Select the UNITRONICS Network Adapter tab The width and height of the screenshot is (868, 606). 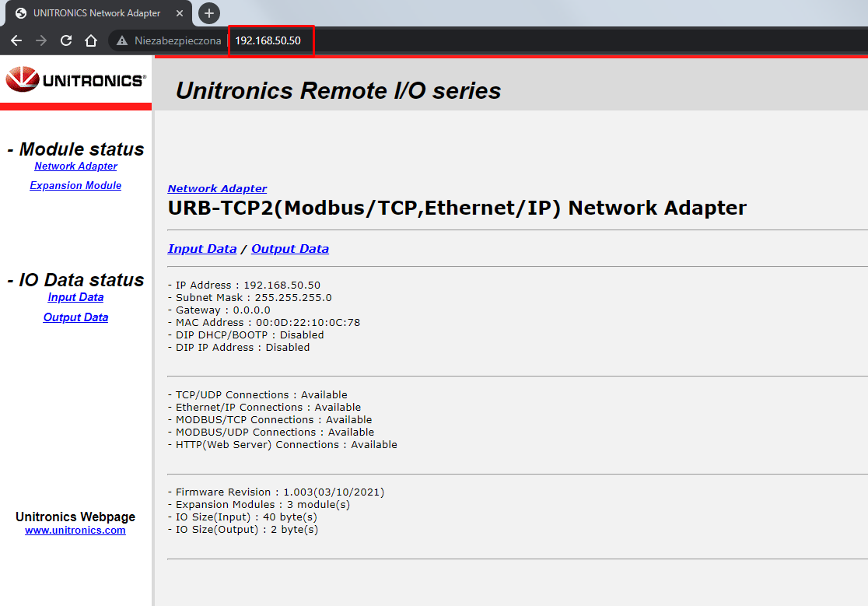(x=99, y=13)
